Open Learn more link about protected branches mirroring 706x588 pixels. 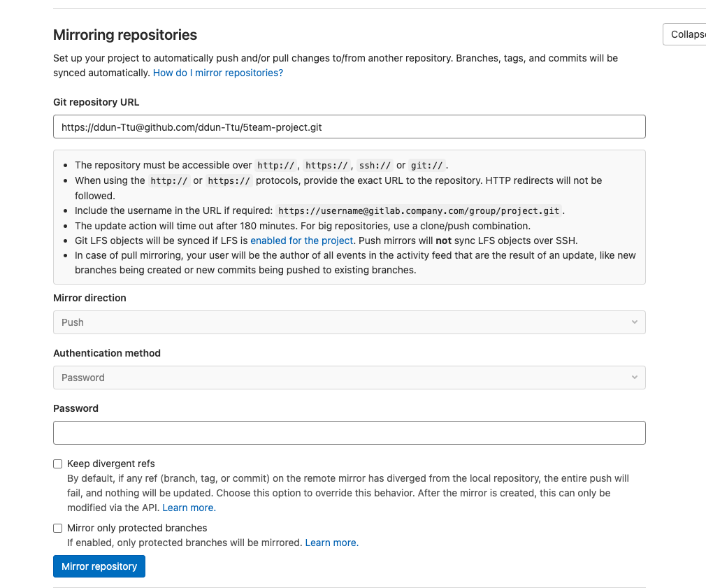(331, 543)
